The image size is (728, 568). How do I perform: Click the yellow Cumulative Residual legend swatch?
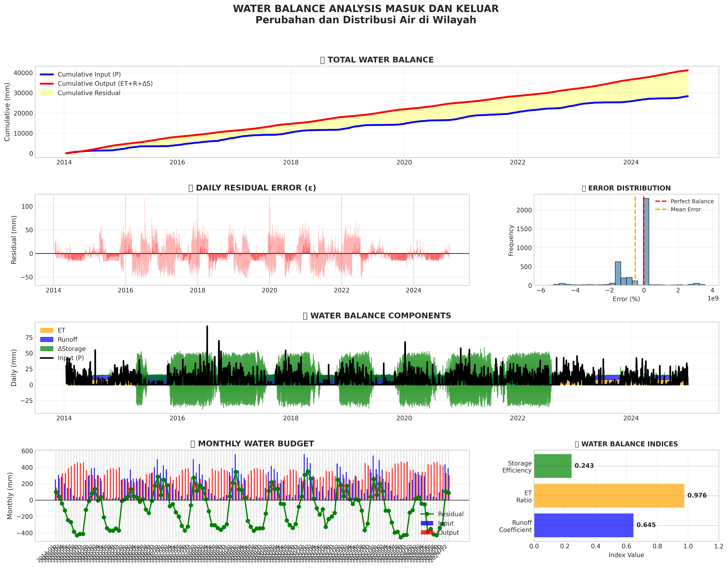pyautogui.click(x=47, y=93)
